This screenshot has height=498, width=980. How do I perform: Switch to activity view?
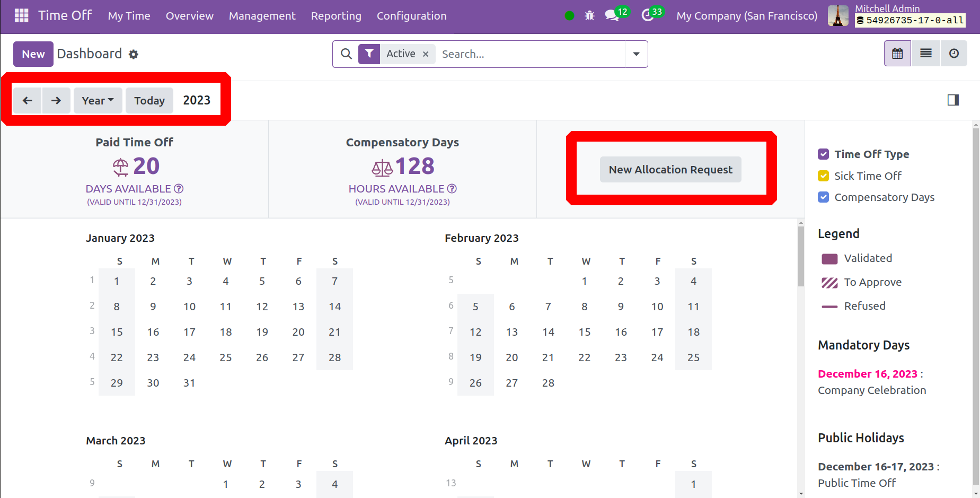(x=954, y=54)
